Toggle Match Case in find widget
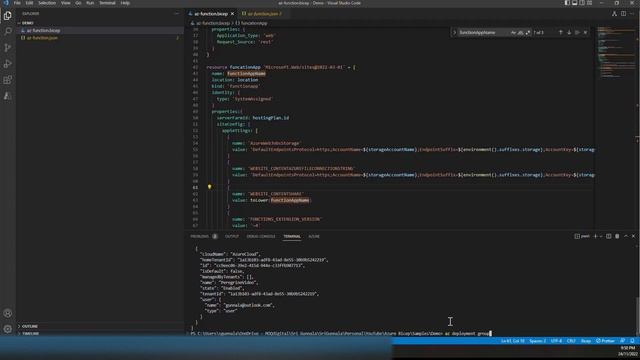The width and height of the screenshot is (640, 360). [513, 33]
